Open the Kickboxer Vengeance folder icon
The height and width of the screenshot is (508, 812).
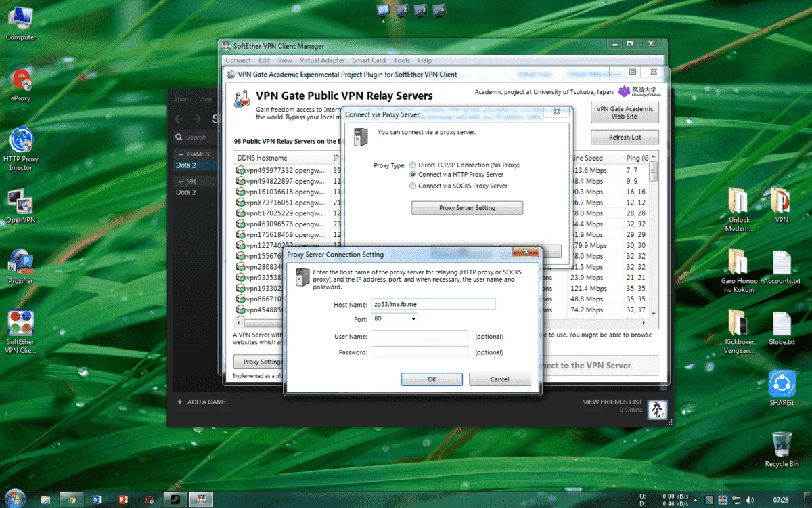738,331
